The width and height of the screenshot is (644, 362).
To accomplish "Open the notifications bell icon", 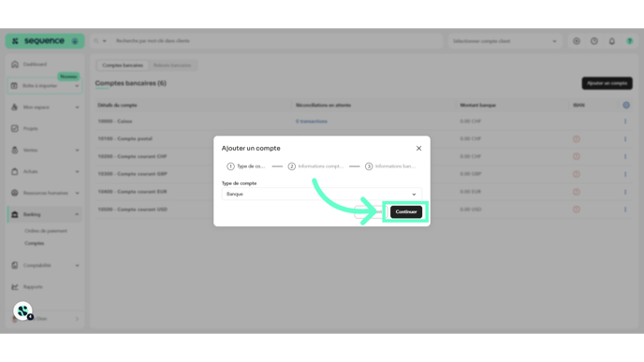I will (x=611, y=41).
